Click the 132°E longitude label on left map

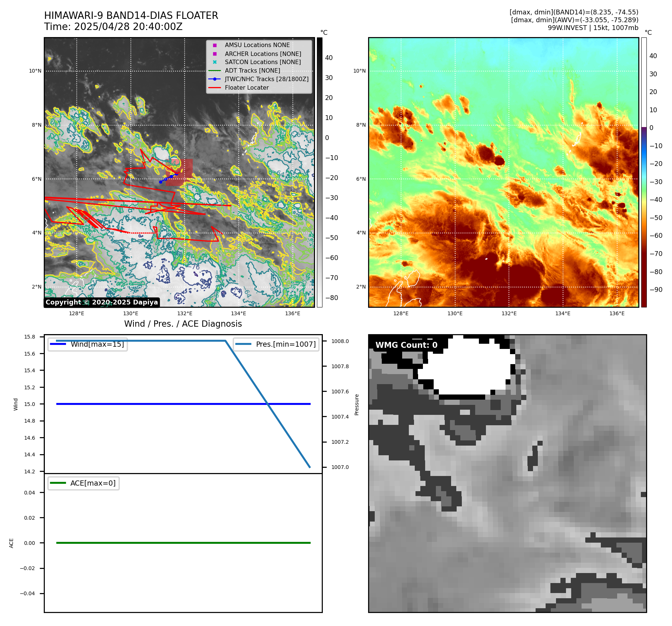[x=185, y=313]
